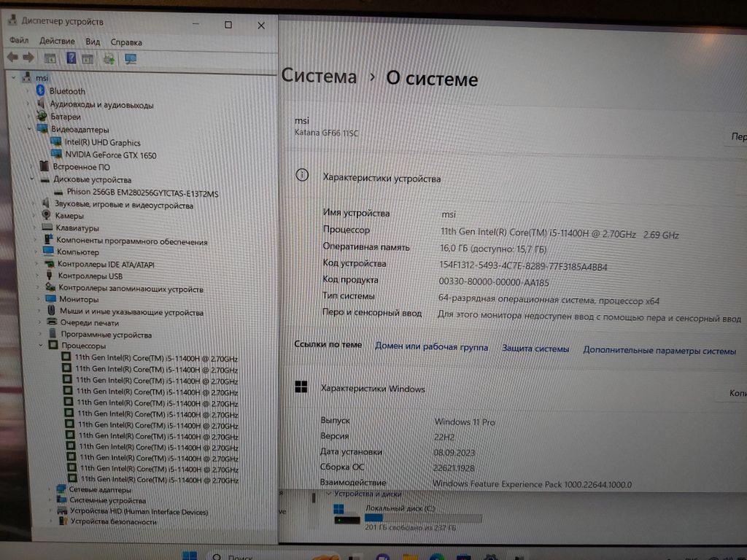Click the scan for hardware changes monitor icon
Screen dimensions: 747x560
131,58
